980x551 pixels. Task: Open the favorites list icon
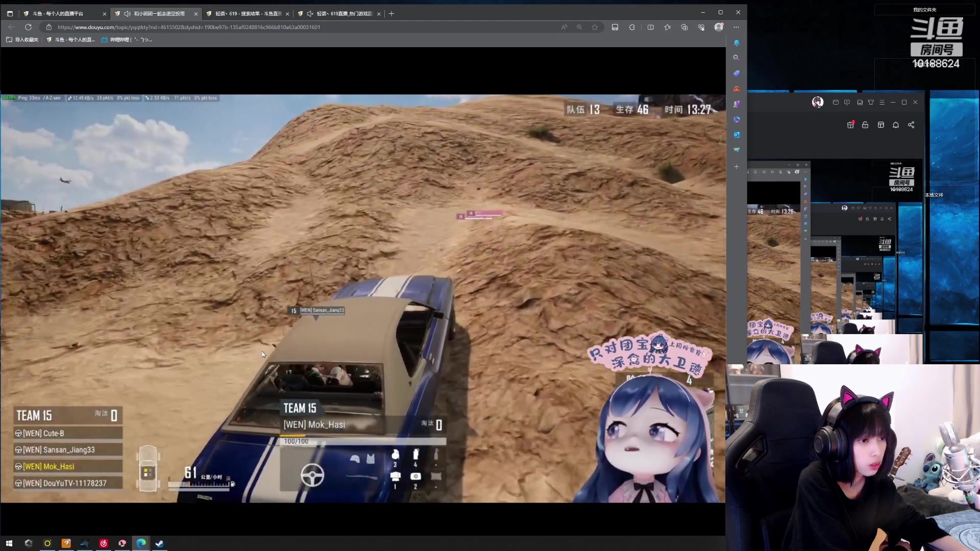[x=667, y=27]
